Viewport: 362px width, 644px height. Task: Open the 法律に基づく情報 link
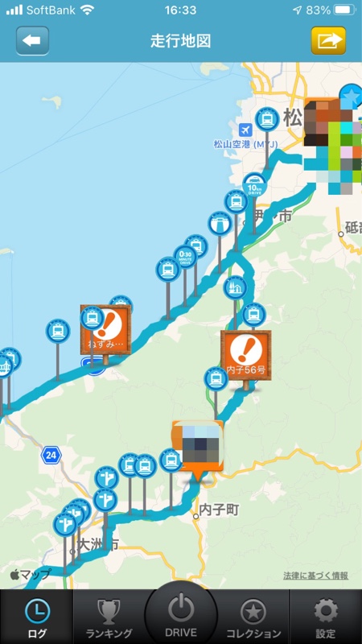tap(315, 576)
